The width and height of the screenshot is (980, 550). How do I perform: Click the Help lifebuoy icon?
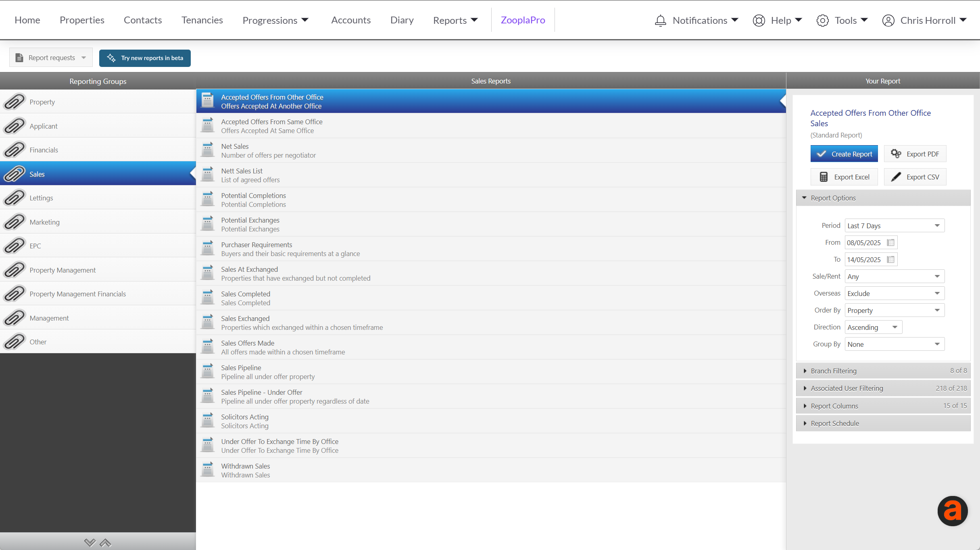(x=759, y=20)
